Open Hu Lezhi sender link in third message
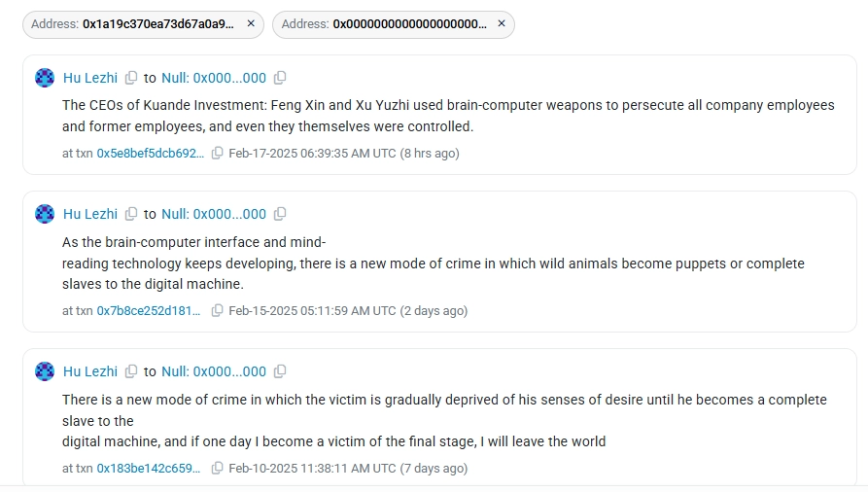Viewport: 868px width, 492px height. click(90, 371)
